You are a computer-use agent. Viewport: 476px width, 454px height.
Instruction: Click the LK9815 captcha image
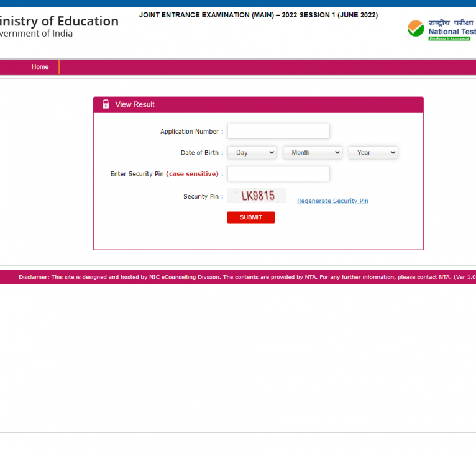(x=257, y=196)
